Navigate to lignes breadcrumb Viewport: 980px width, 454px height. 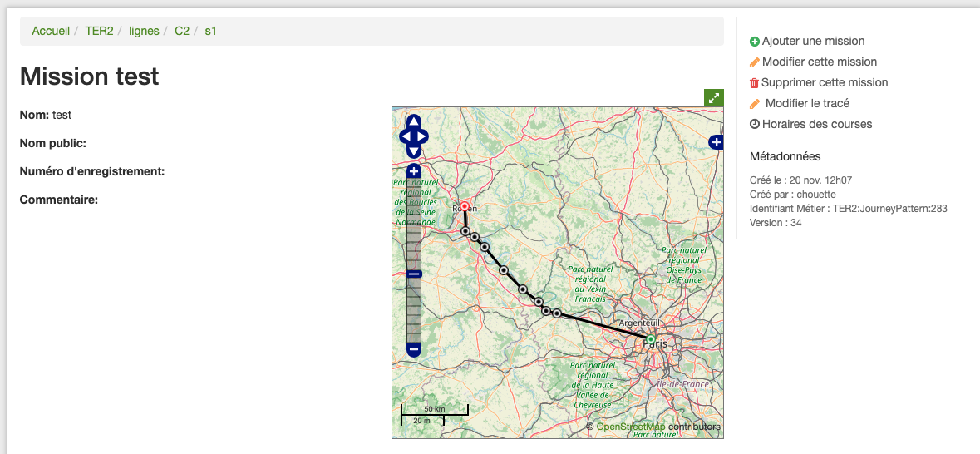pyautogui.click(x=144, y=31)
